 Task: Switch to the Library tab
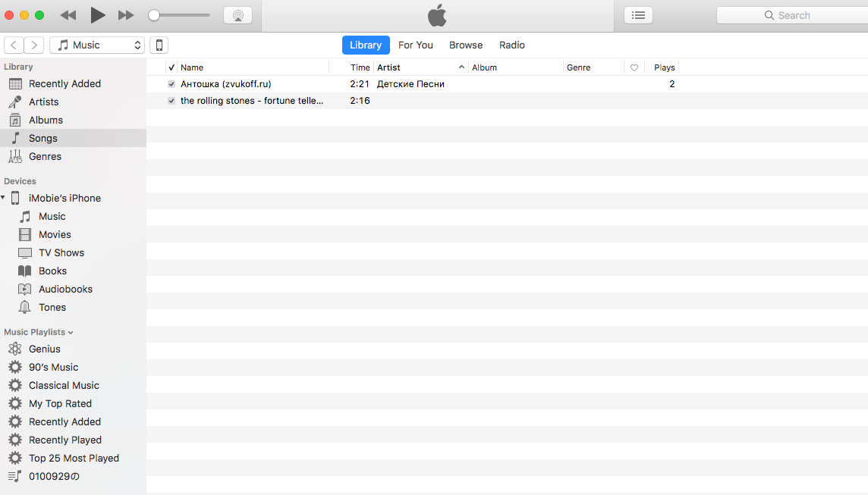366,45
